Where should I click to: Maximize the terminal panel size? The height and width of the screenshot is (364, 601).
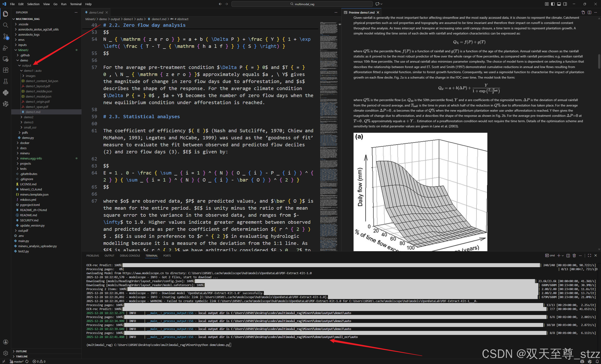click(589, 256)
